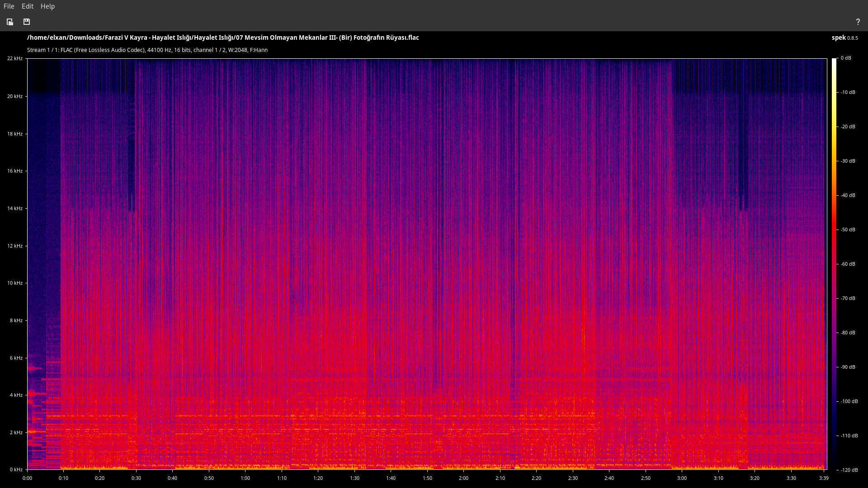Click the 2:00 time axis marker
This screenshot has width=868, height=488.
pyautogui.click(x=463, y=478)
